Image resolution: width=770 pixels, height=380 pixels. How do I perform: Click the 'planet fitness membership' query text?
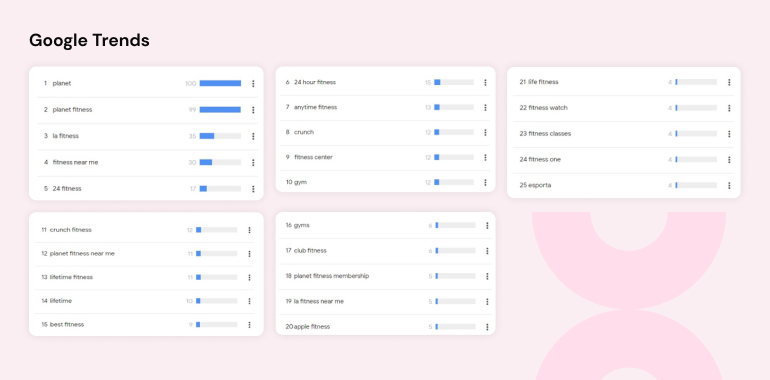331,276
